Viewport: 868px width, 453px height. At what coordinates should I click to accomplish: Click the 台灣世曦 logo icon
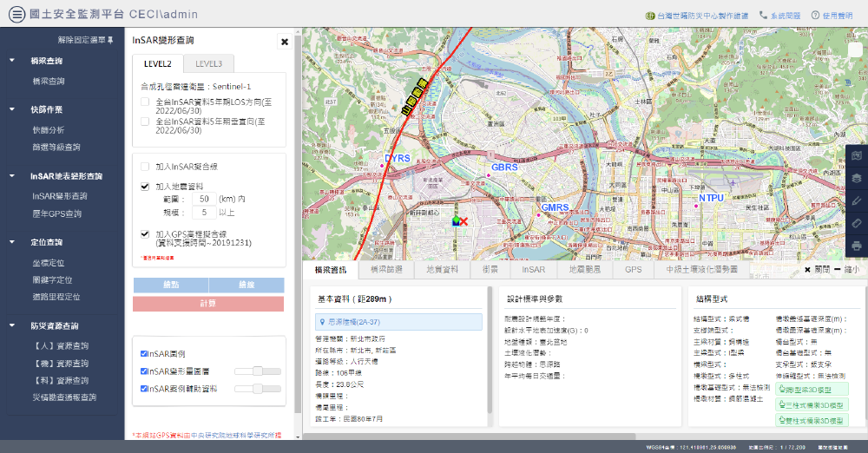pyautogui.click(x=650, y=16)
